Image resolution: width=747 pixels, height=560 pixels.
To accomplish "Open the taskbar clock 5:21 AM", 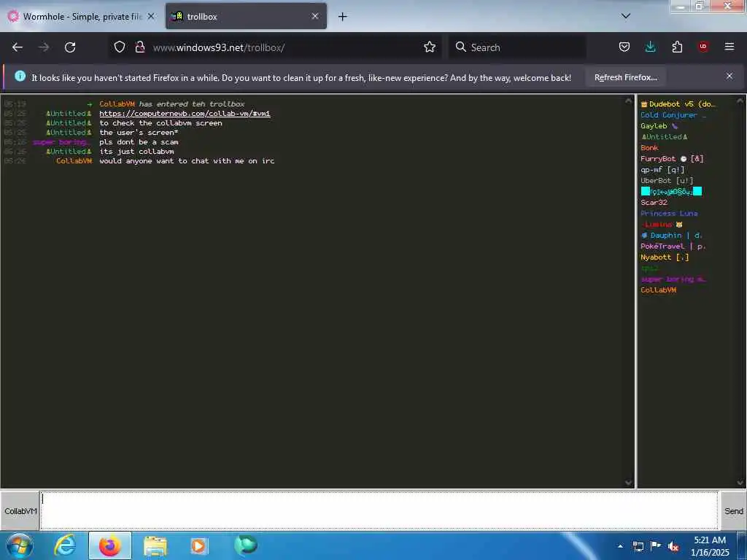I will tap(710, 546).
